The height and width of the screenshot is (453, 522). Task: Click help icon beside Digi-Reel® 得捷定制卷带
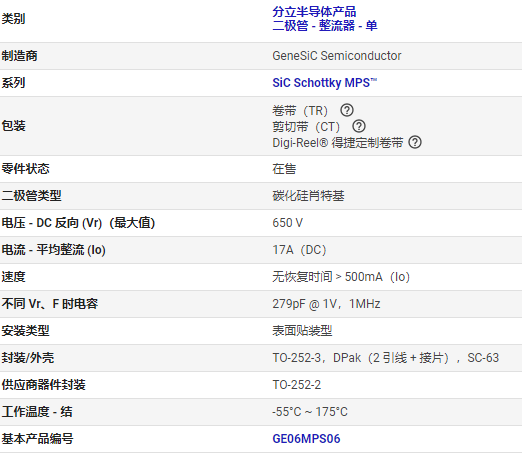[x=415, y=142]
